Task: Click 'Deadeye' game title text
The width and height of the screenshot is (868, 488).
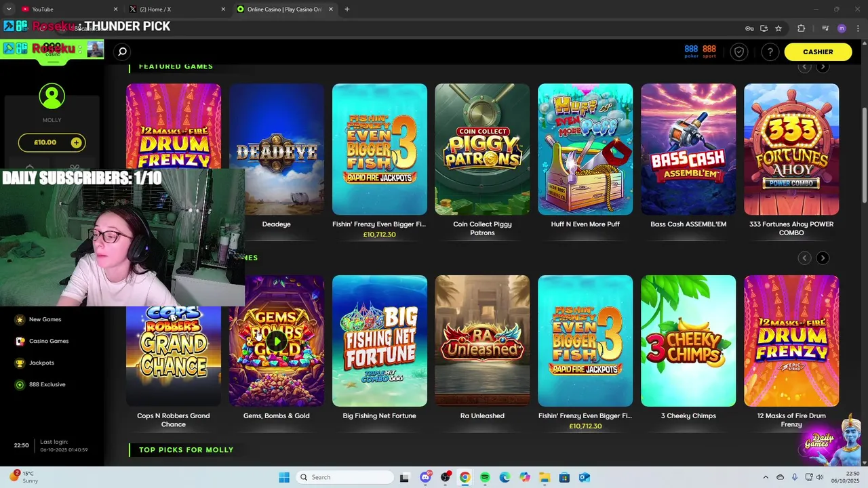Action: 276,224
